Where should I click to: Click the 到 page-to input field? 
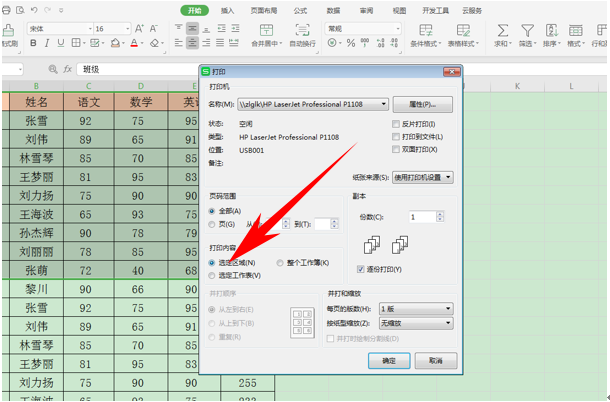[322, 224]
